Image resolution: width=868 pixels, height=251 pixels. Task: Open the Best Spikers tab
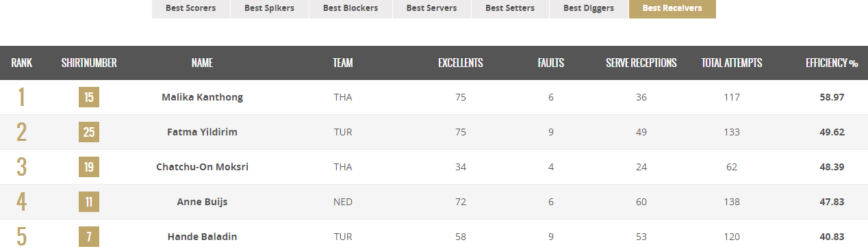coord(269,9)
